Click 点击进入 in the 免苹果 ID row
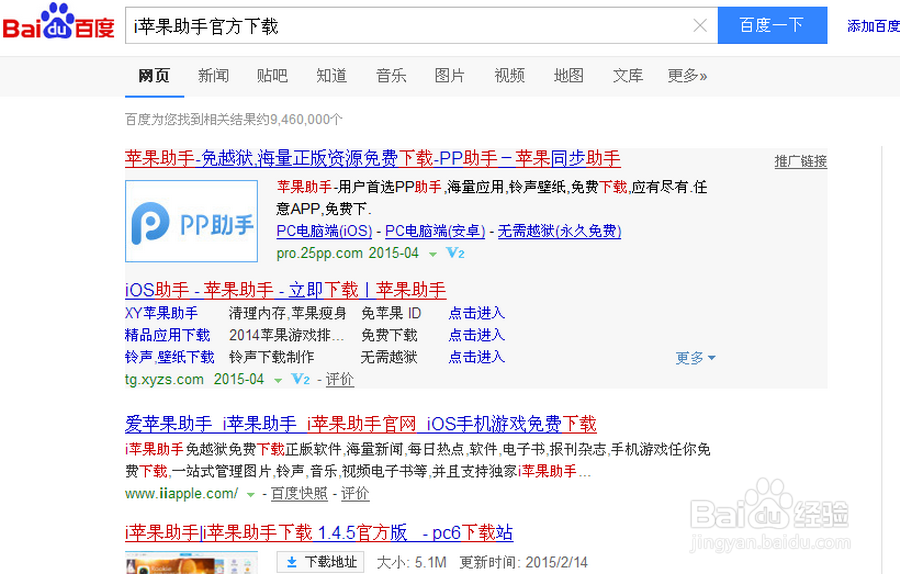900x574 pixels. pos(476,313)
